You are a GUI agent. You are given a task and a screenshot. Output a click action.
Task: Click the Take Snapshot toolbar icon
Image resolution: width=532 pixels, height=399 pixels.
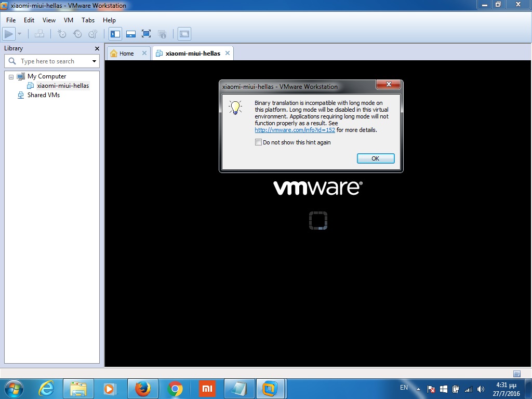tap(61, 34)
